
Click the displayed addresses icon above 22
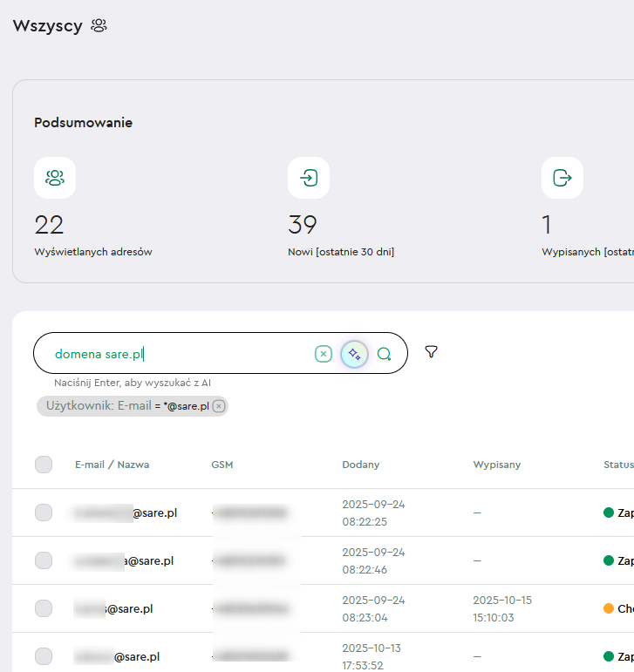tap(55, 178)
